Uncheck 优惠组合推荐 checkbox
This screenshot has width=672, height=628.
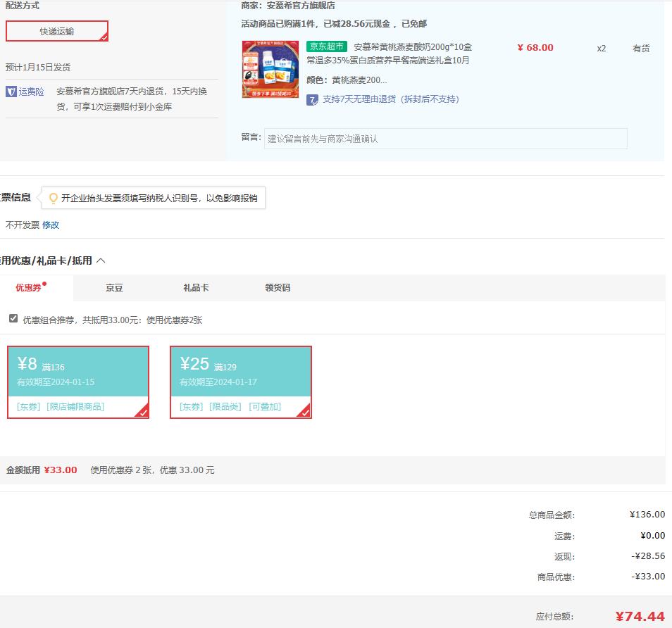13,318
